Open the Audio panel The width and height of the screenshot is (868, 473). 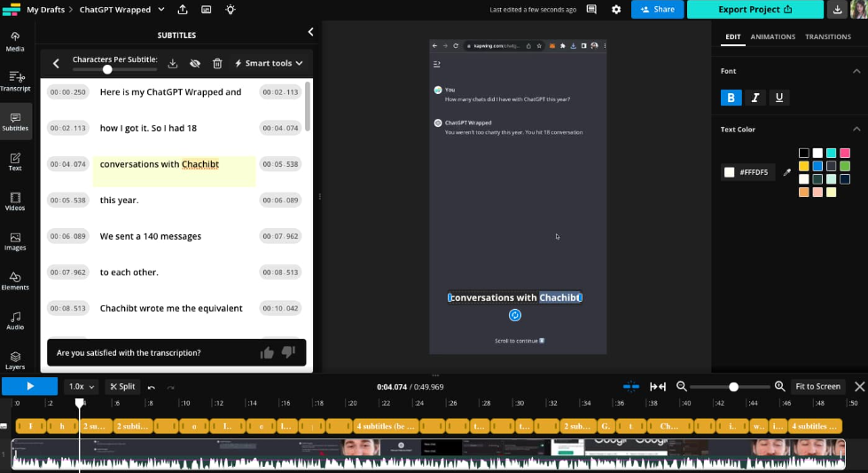[15, 320]
